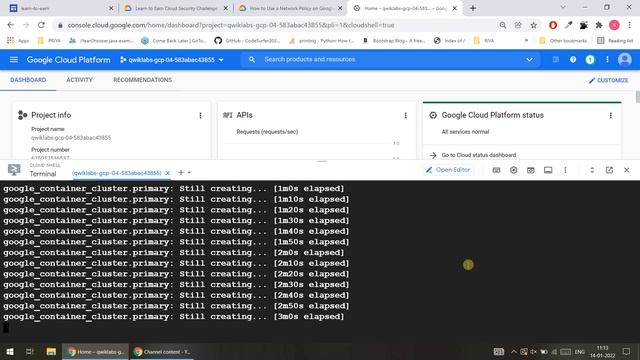This screenshot has width=640, height=360.
Task: Open the Windows Start menu
Action: pyautogui.click(x=10, y=351)
